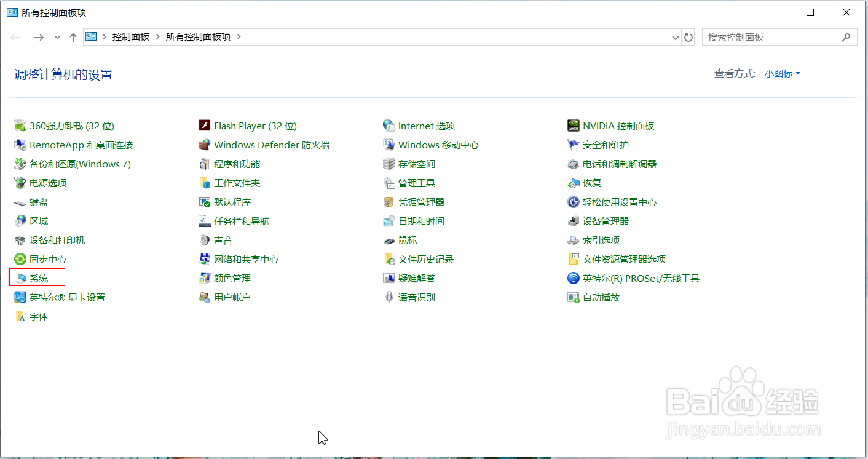Image resolution: width=868 pixels, height=459 pixels.
Task: Click the Windows Defender 防火墙 icon
Action: click(205, 145)
